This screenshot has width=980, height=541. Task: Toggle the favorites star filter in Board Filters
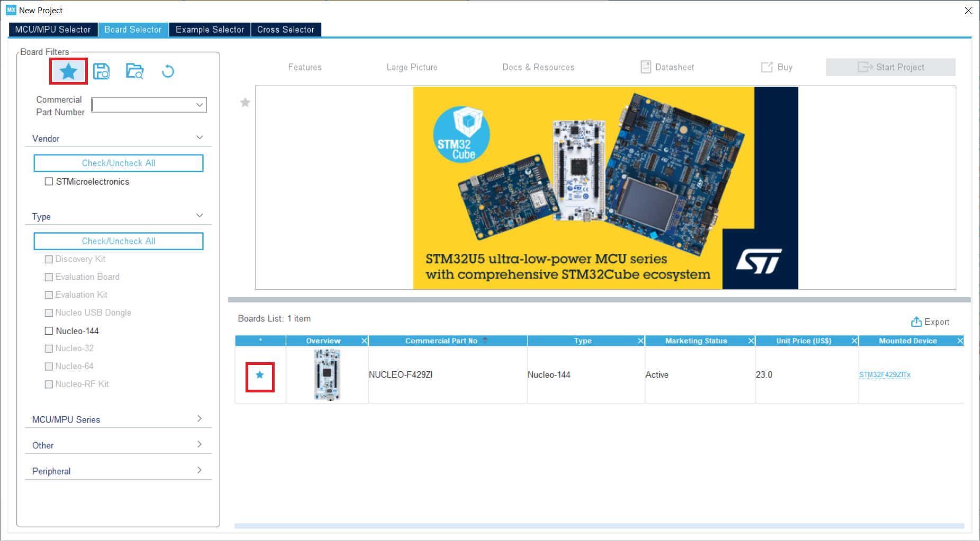pos(68,71)
